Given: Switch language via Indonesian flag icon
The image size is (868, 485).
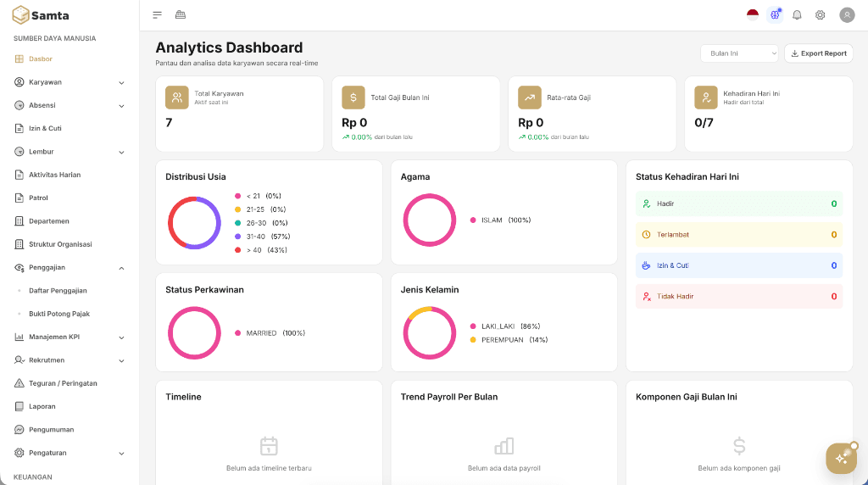Looking at the screenshot, I should 753,15.
